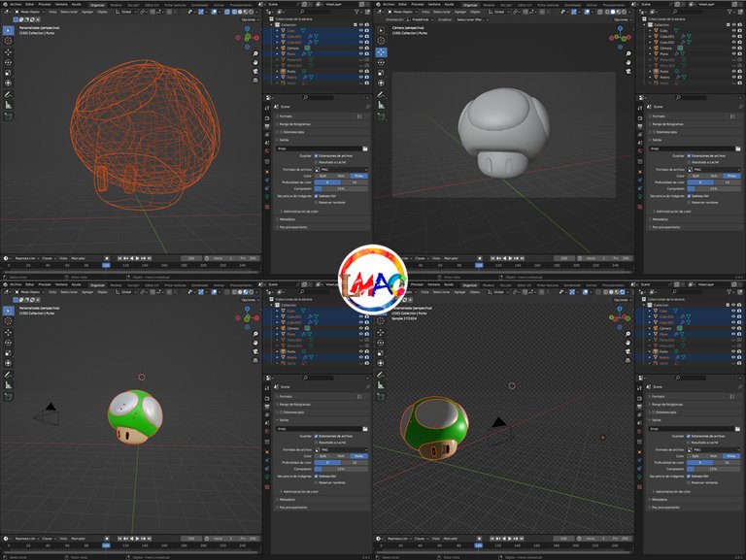Open Blender logo menu in wireframe mushroom window
Viewport: 746px width, 560px height.
click(x=5, y=4)
